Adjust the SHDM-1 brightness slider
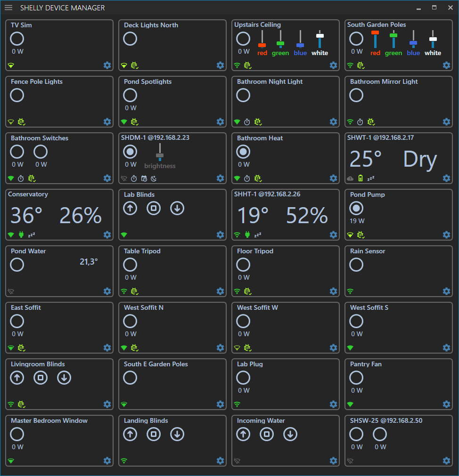The width and height of the screenshot is (459, 476). 160,155
